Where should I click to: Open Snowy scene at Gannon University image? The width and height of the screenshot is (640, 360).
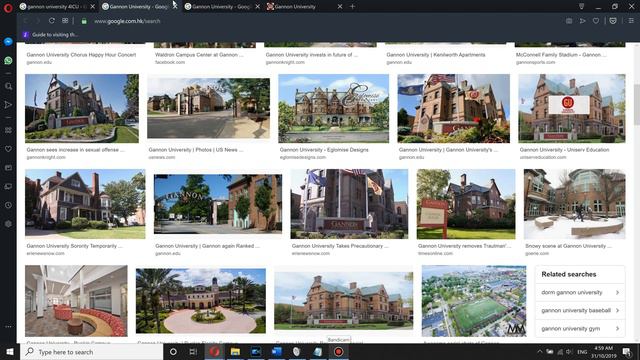574,204
